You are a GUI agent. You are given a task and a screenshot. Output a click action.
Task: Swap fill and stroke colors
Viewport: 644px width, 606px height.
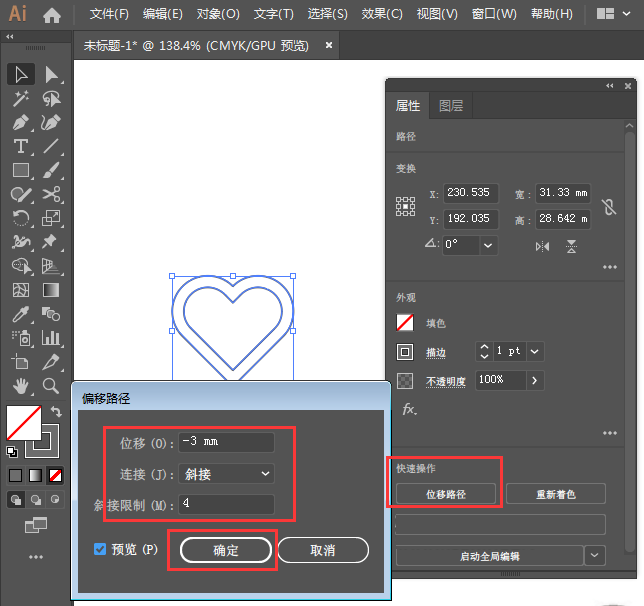tap(56, 411)
